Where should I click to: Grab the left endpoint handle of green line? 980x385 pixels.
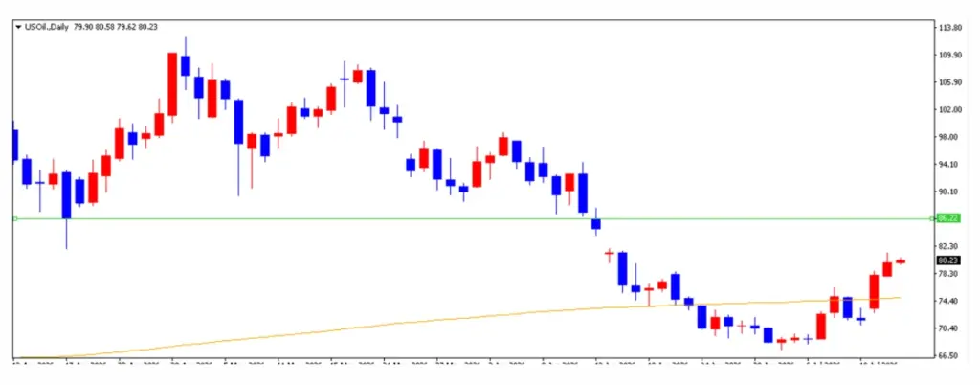pyautogui.click(x=15, y=218)
